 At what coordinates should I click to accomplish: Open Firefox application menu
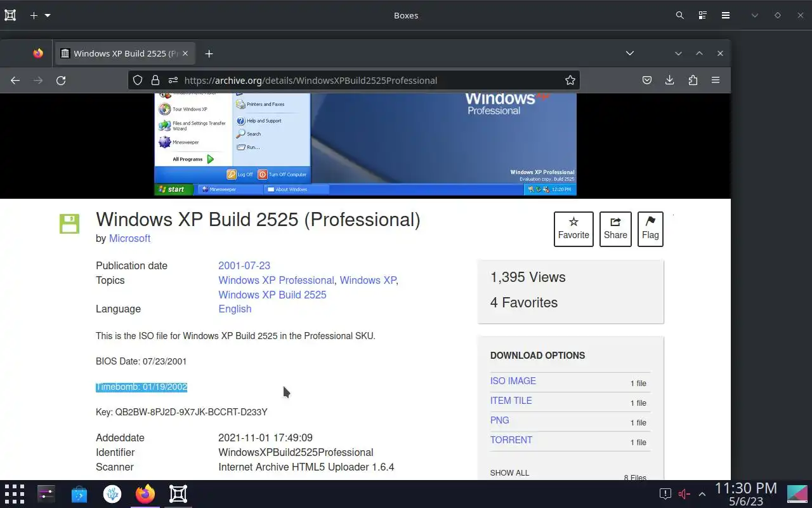click(715, 80)
